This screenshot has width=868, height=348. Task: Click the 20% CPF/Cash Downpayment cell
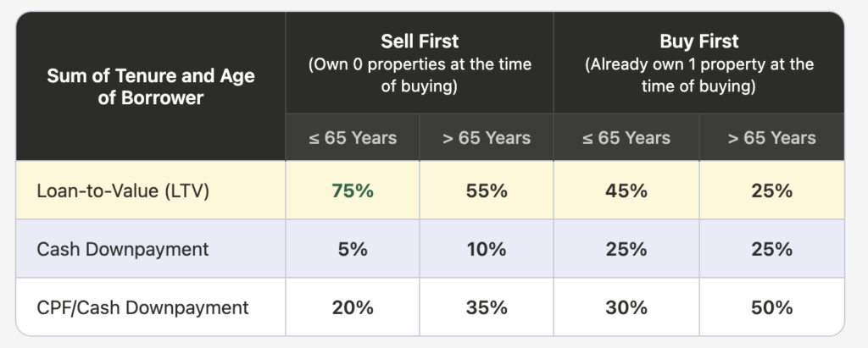[353, 307]
